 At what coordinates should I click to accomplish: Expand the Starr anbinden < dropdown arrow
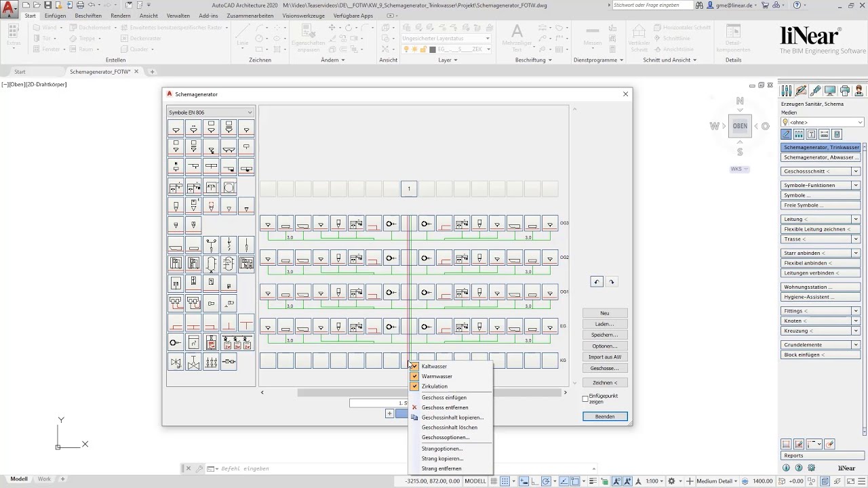point(856,253)
